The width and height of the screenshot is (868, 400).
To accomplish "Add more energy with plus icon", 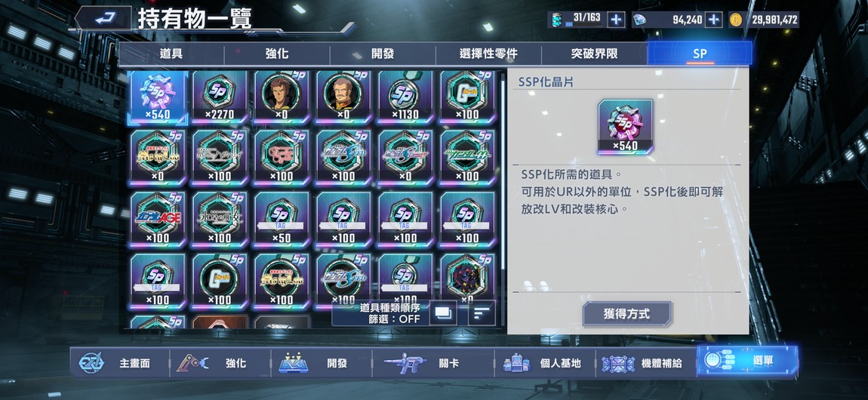I will pyautogui.click(x=616, y=20).
